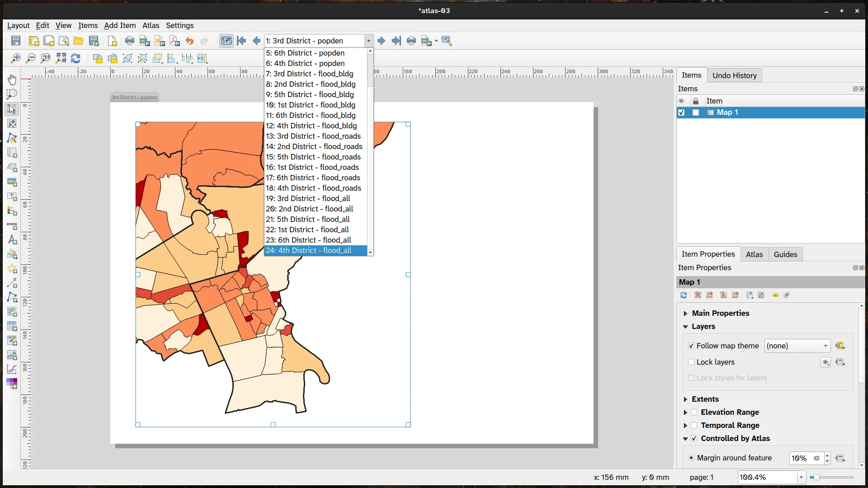This screenshot has width=868, height=488.
Task: Collapse the Layers section
Action: click(x=685, y=326)
